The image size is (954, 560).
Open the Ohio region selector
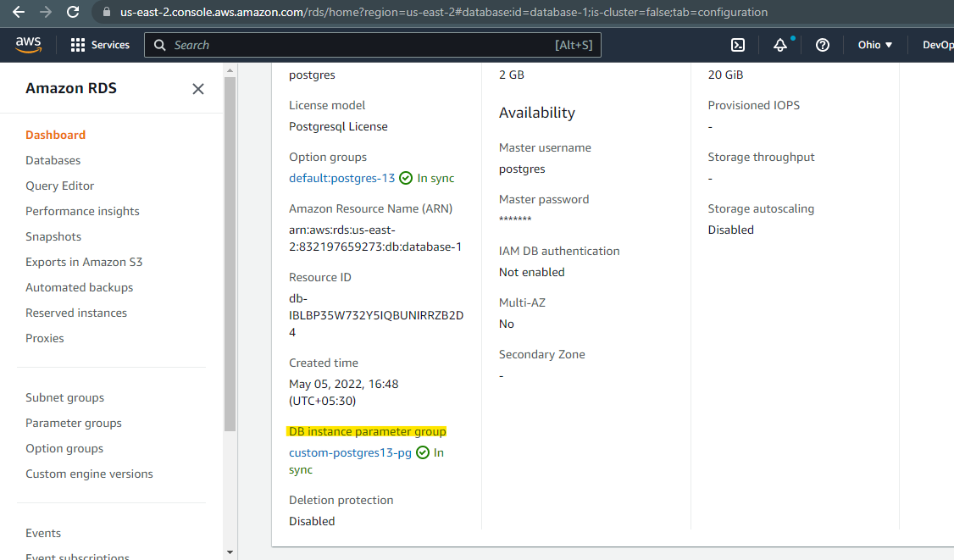coord(874,44)
